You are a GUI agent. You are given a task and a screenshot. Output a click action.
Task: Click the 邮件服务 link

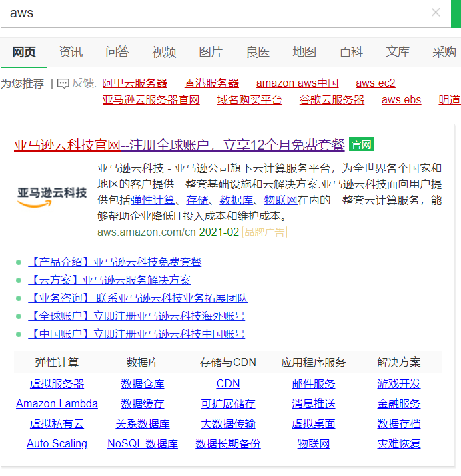(314, 384)
